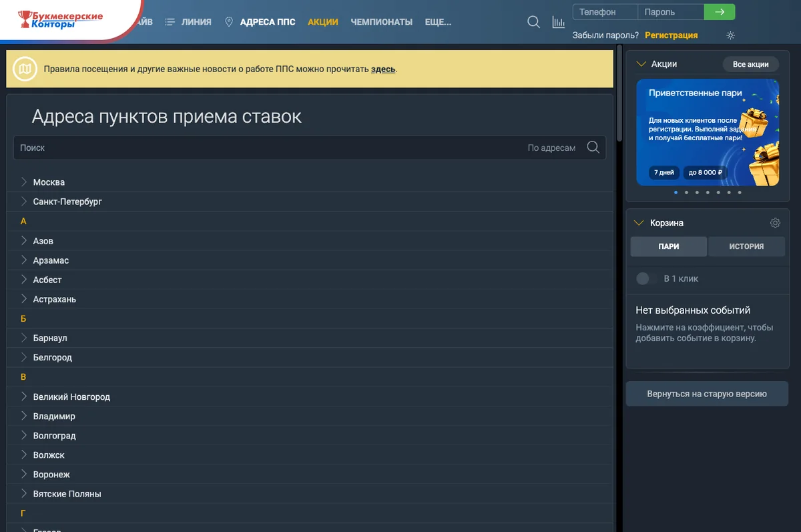
Task: Click Вернуться на старую версию button
Action: click(707, 394)
